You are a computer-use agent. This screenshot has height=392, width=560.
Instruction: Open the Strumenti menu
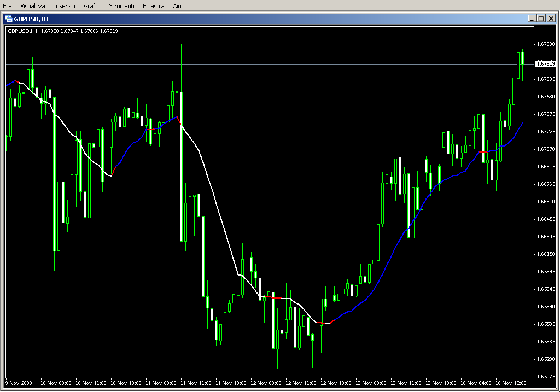point(121,6)
